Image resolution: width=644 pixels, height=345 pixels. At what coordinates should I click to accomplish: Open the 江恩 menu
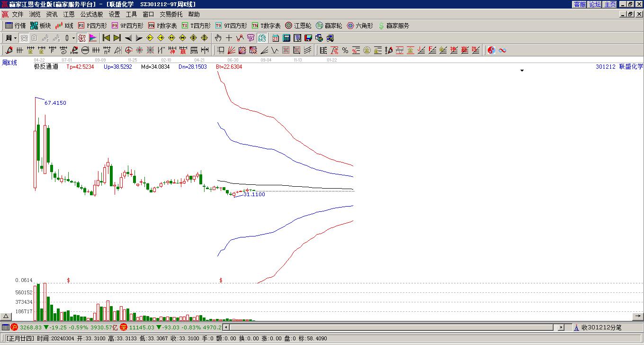69,15
